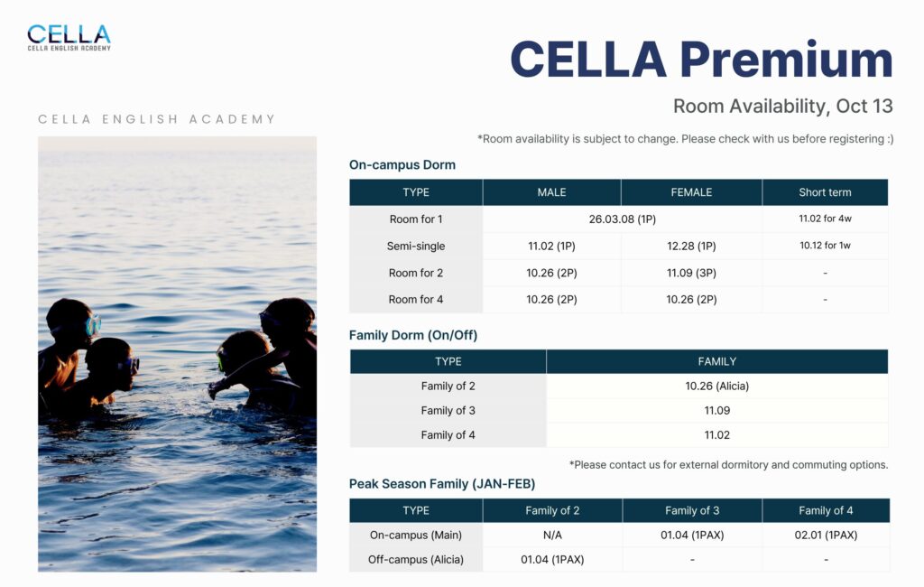Select the 10.26 (Alicia) cell
The height and width of the screenshot is (587, 924).
click(x=716, y=387)
